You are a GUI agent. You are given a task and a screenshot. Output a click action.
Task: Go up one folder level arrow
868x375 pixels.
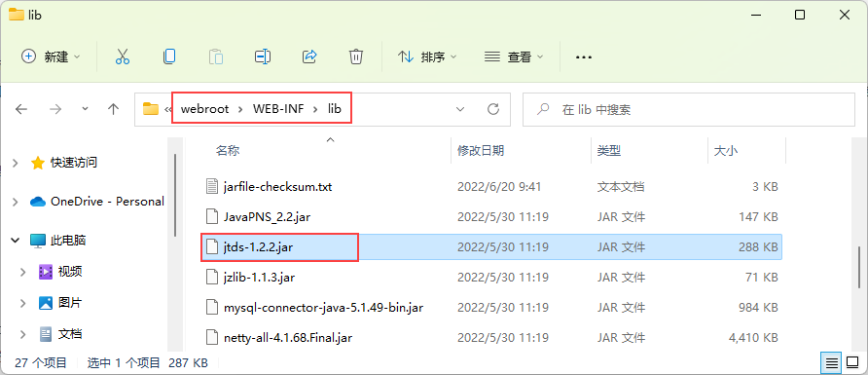pos(114,109)
